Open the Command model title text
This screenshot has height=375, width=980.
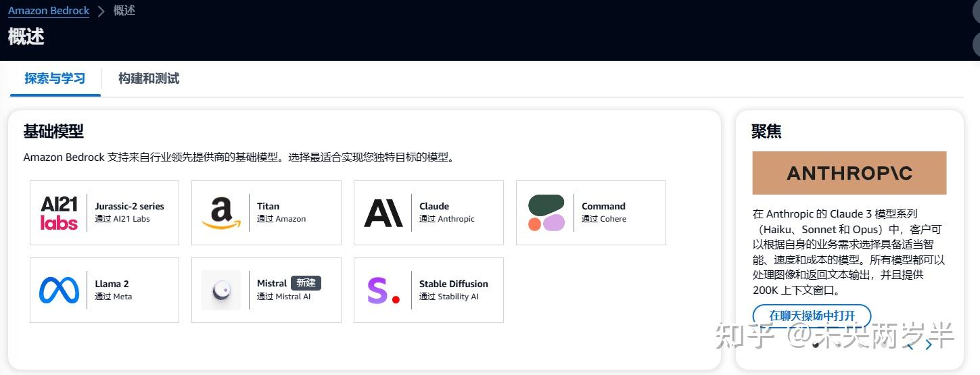(x=603, y=206)
